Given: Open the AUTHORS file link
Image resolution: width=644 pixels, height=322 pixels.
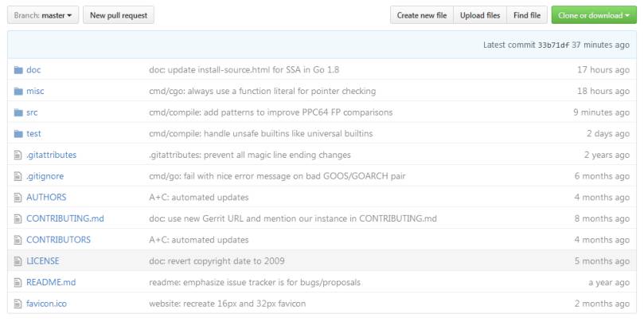Looking at the screenshot, I should click(x=46, y=197).
